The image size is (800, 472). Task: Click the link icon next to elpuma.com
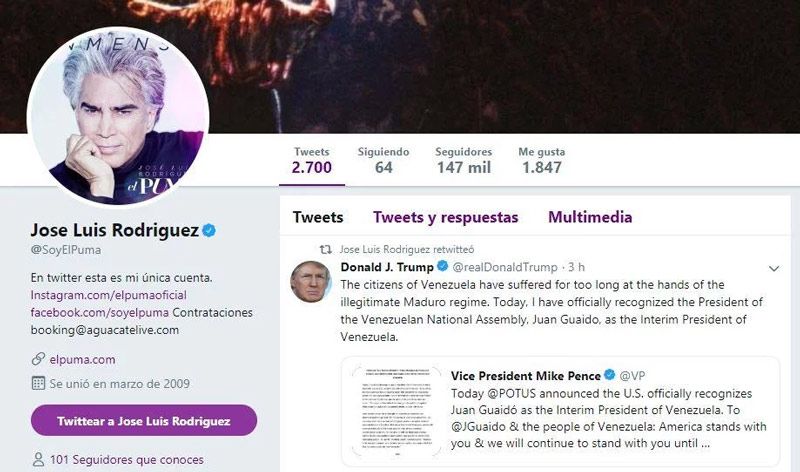click(38, 358)
